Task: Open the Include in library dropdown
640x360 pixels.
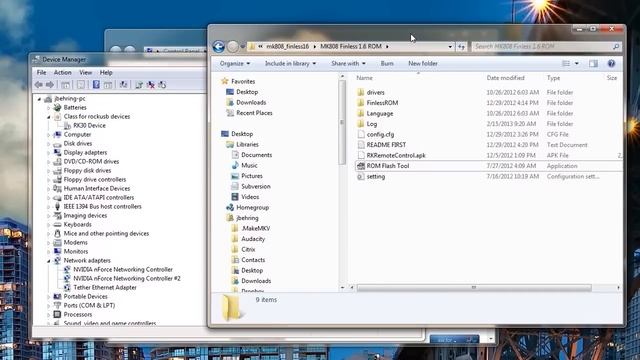Action: [290, 64]
